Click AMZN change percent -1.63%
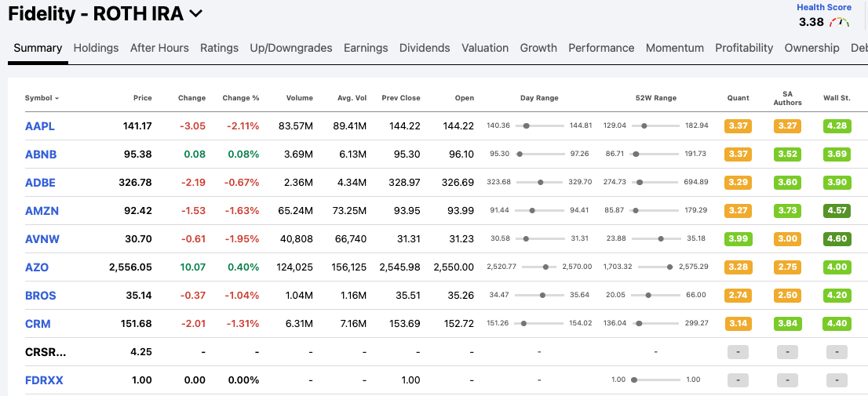868x396 pixels. pyautogui.click(x=243, y=211)
